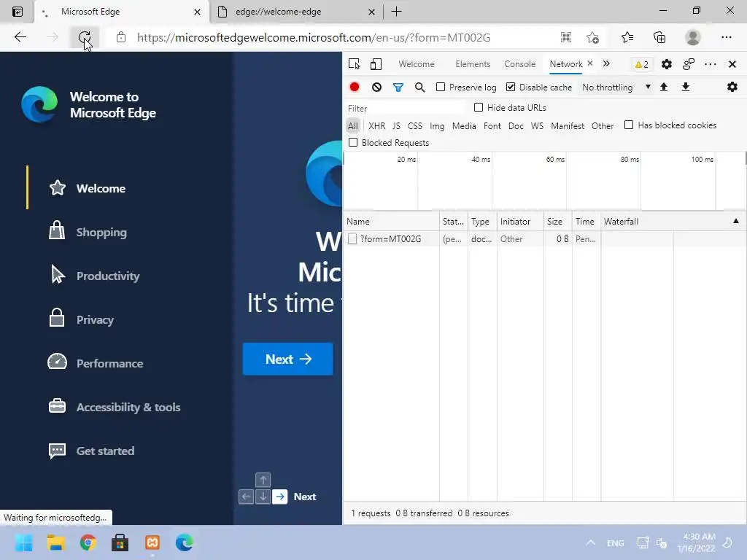Click the site lock info icon

pos(121,37)
